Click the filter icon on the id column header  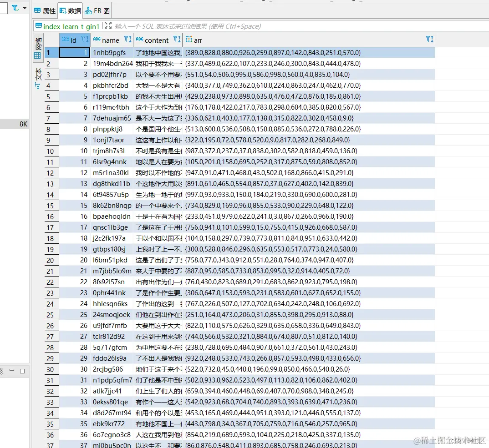tap(83, 40)
